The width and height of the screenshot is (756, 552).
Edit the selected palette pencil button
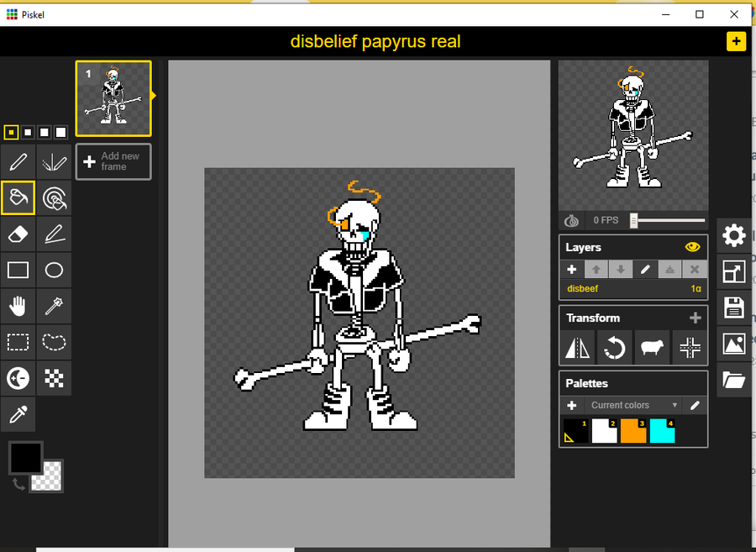[x=695, y=406]
